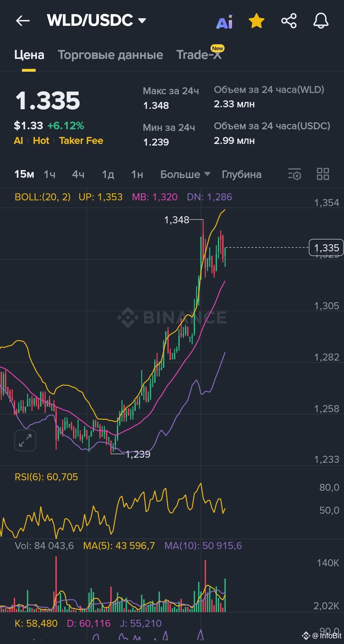Viewport: 344px width, 644px height.
Task: Tap the Taker Fee tag
Action: pos(81,141)
